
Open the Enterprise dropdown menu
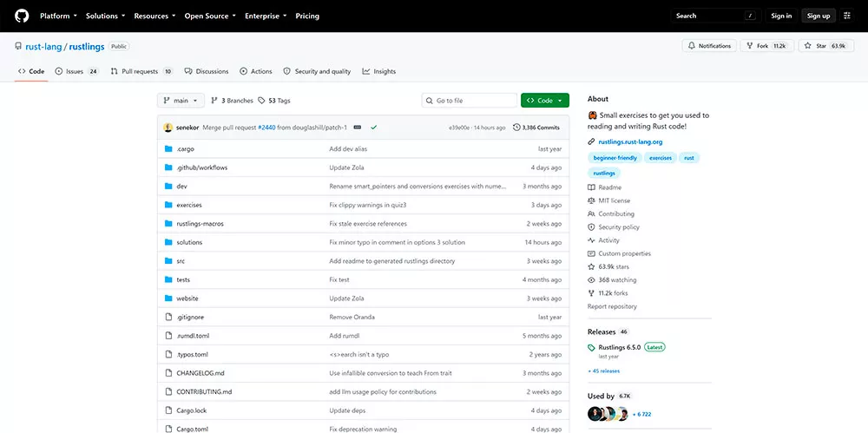[265, 16]
